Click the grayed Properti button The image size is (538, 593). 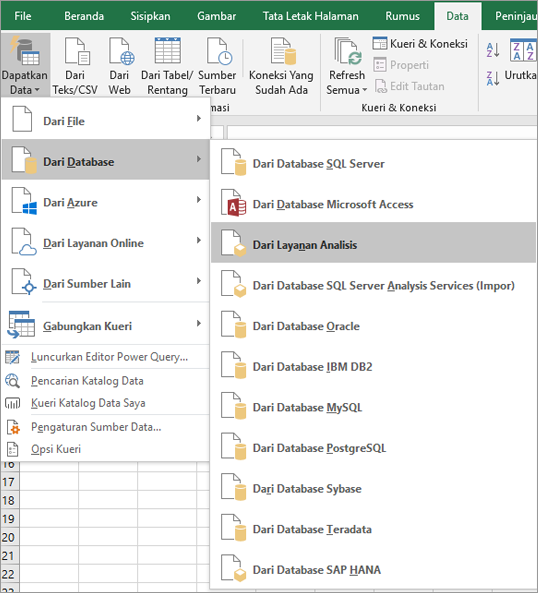click(401, 65)
